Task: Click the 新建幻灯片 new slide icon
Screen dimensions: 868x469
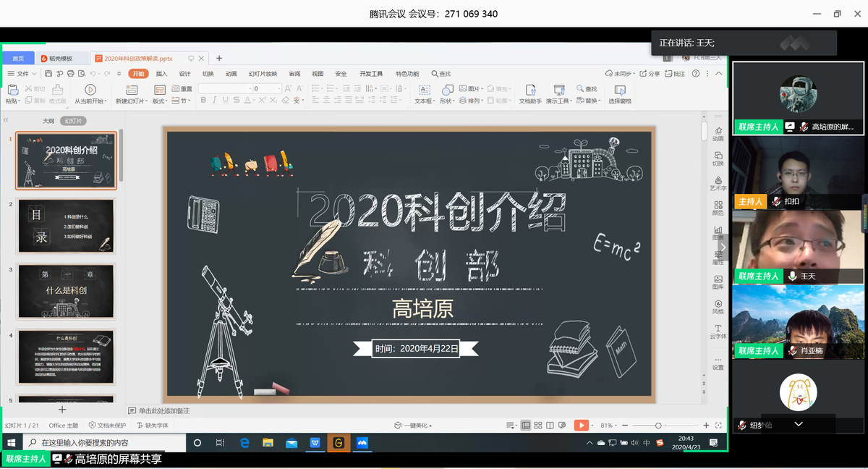Action: 131,90
